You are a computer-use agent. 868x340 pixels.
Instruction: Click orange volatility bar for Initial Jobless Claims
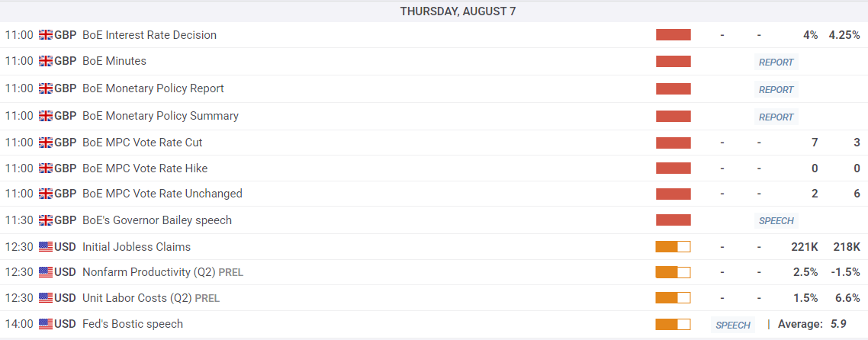coord(673,247)
